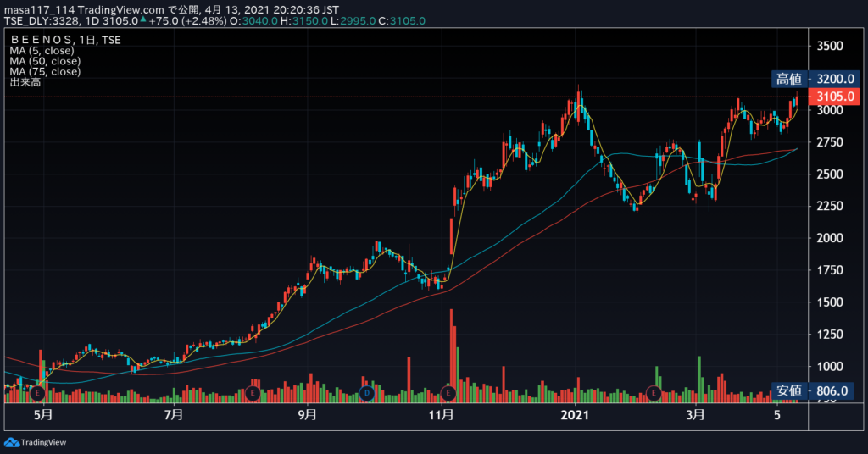
Task: Click the H:3150.0 high value
Action: tap(303, 21)
